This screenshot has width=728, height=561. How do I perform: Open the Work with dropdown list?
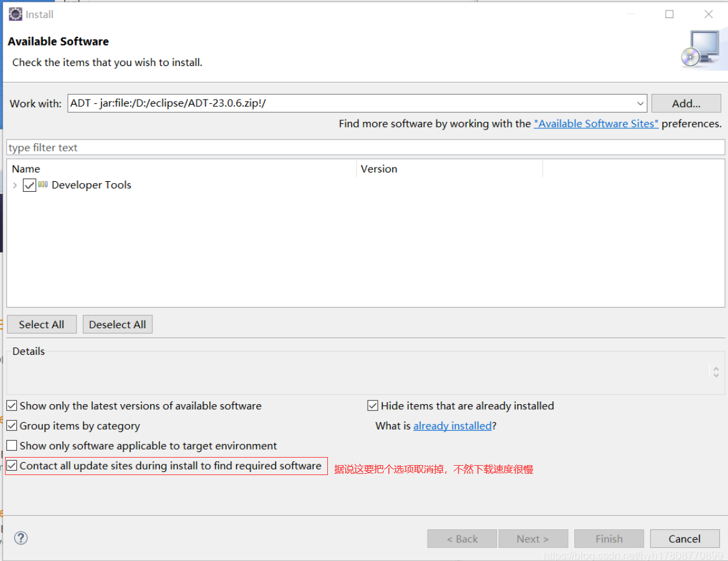pos(640,103)
